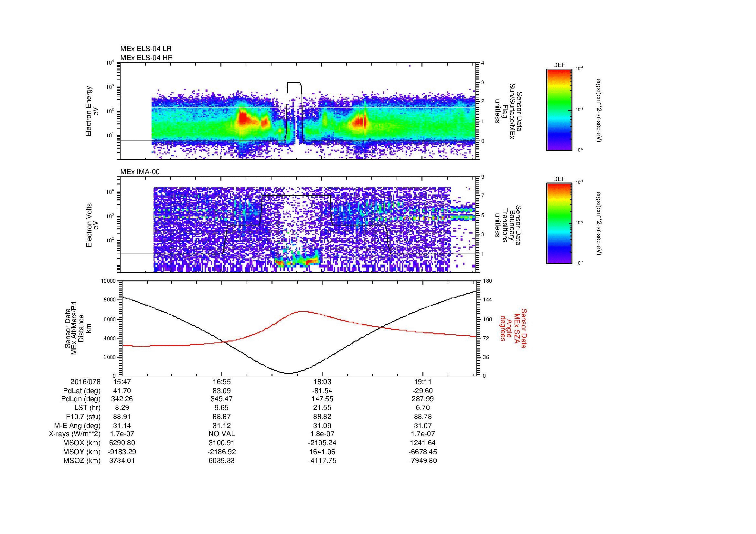Click the PdLon value '342.26'

click(122, 399)
